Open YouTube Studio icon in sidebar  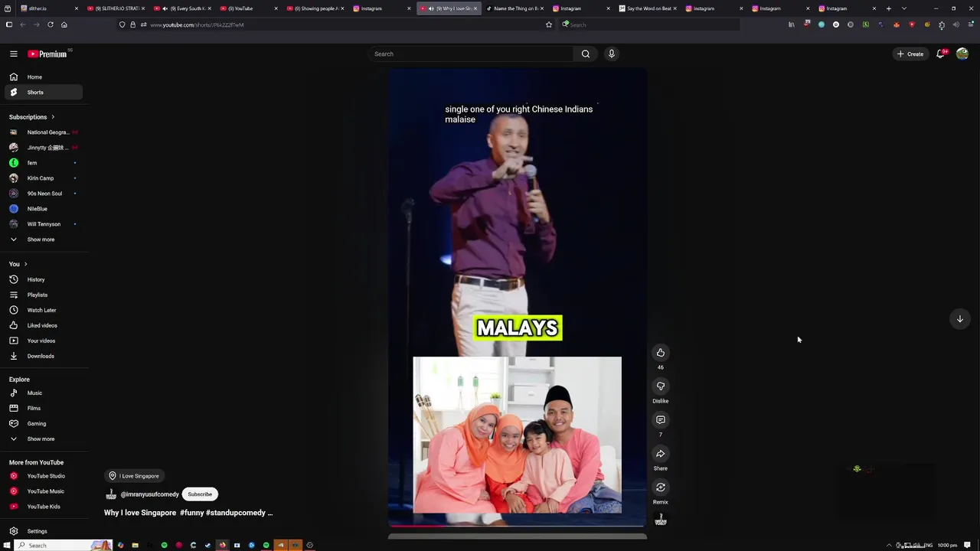pos(13,476)
